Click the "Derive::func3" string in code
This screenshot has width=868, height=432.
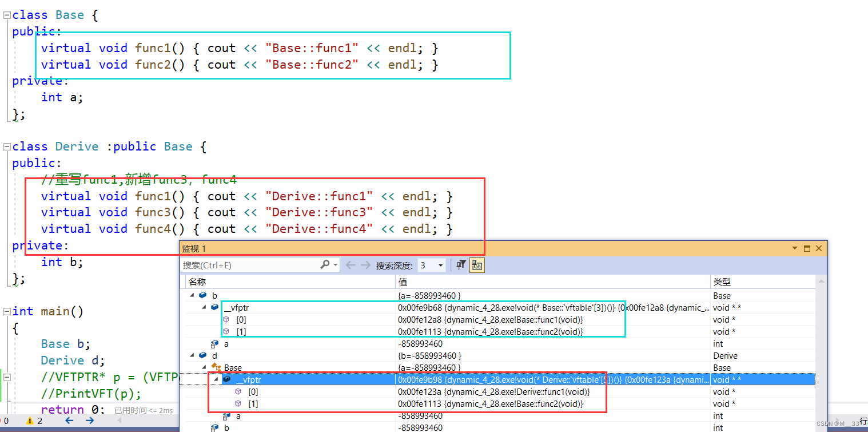click(x=319, y=212)
